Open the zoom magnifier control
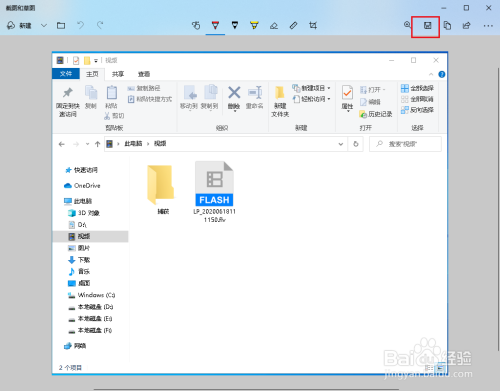This screenshot has width=500, height=391. (x=407, y=25)
